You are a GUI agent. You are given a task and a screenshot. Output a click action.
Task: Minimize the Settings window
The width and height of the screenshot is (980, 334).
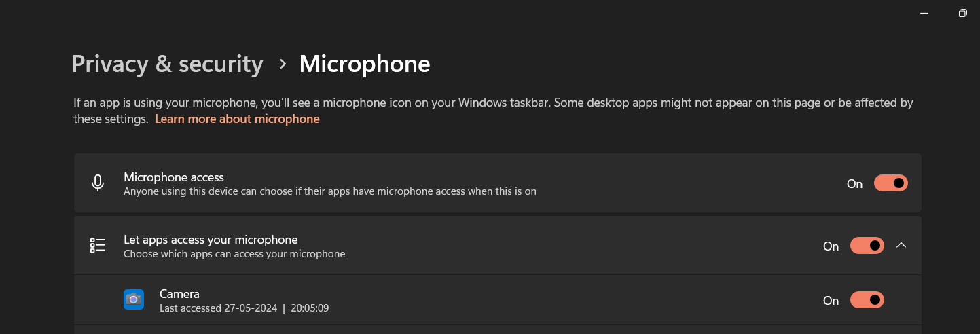(924, 13)
